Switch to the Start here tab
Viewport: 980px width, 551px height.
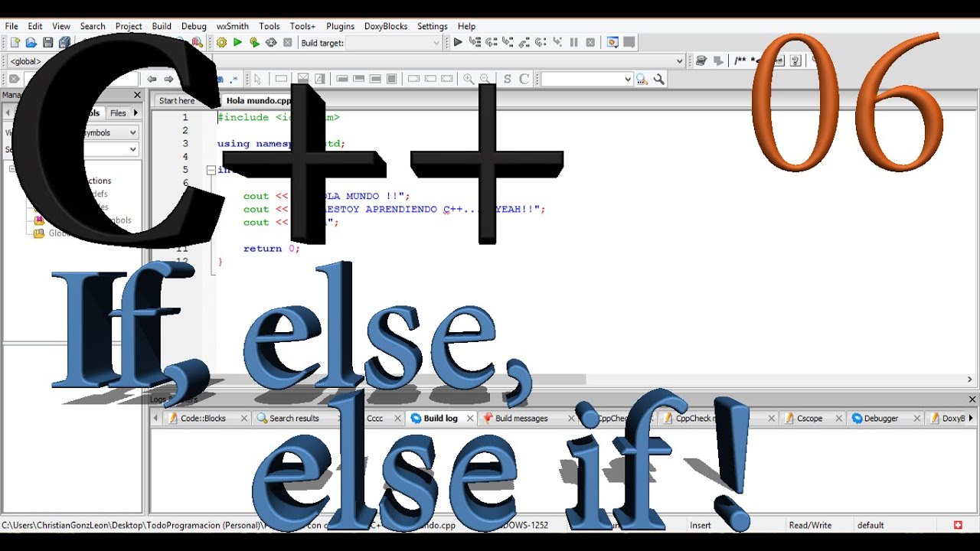pos(177,100)
